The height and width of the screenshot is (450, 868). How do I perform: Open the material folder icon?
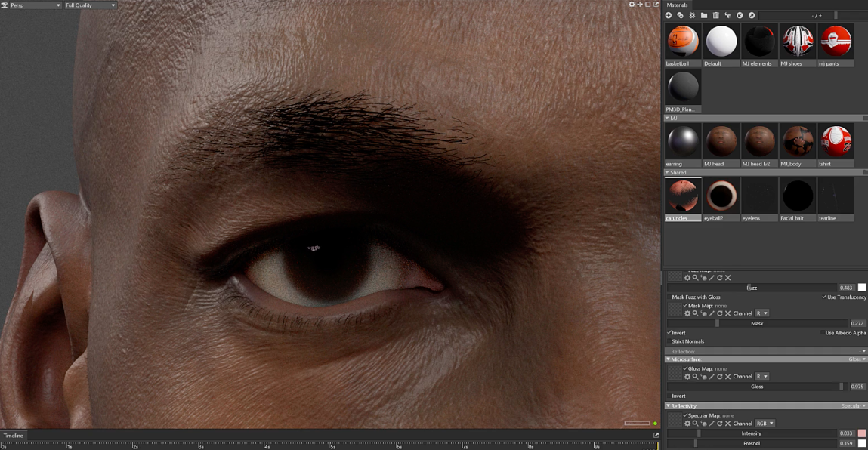pyautogui.click(x=704, y=15)
